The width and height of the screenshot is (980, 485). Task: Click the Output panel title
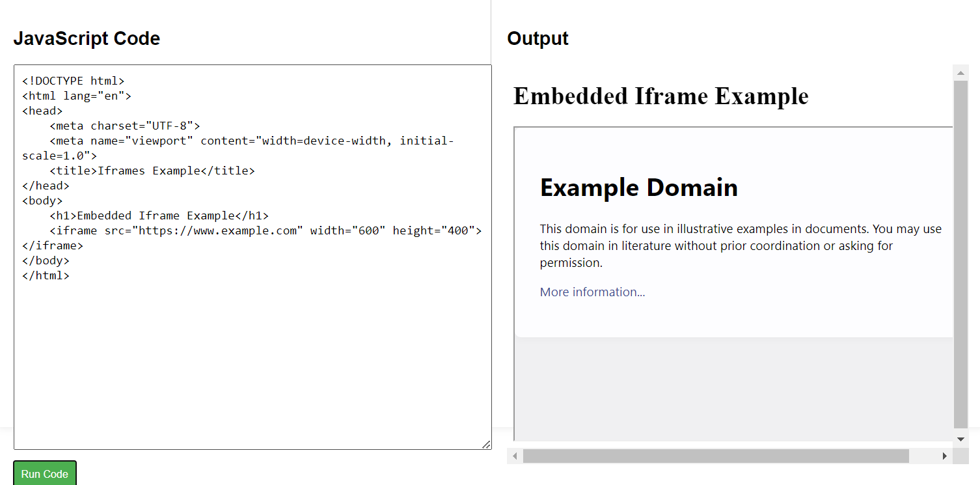(x=538, y=38)
